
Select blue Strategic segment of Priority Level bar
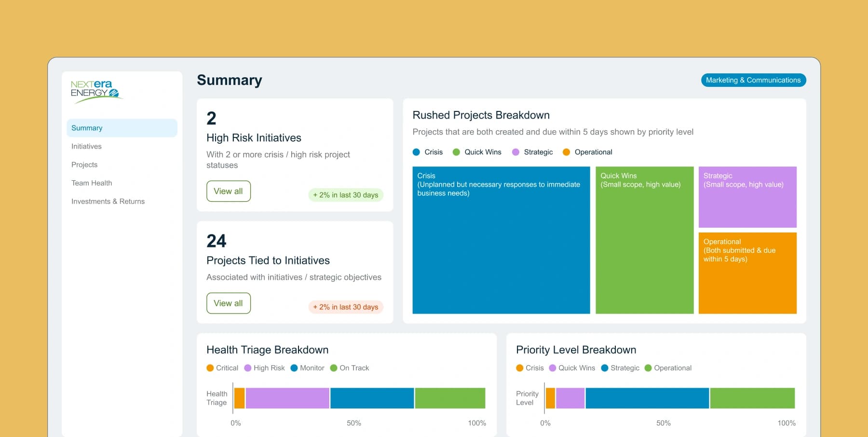click(648, 398)
